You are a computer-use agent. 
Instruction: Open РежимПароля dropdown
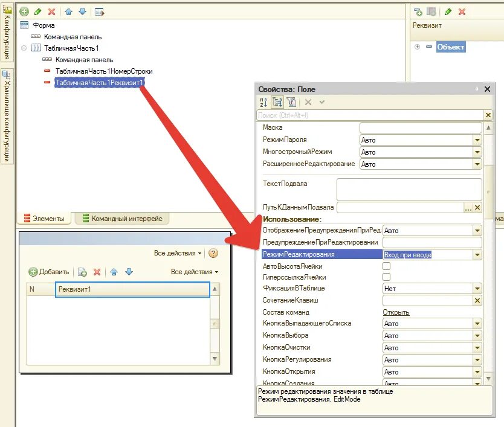click(x=477, y=140)
